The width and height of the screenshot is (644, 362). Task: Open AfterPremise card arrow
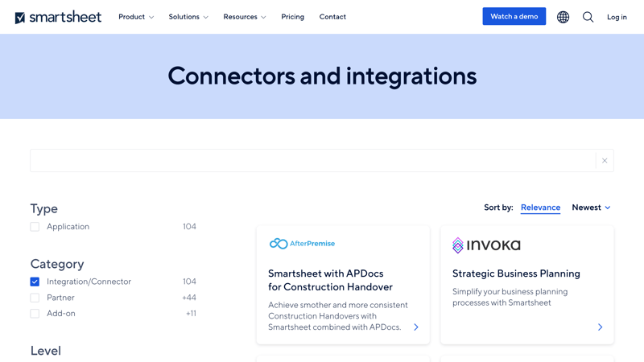416,327
